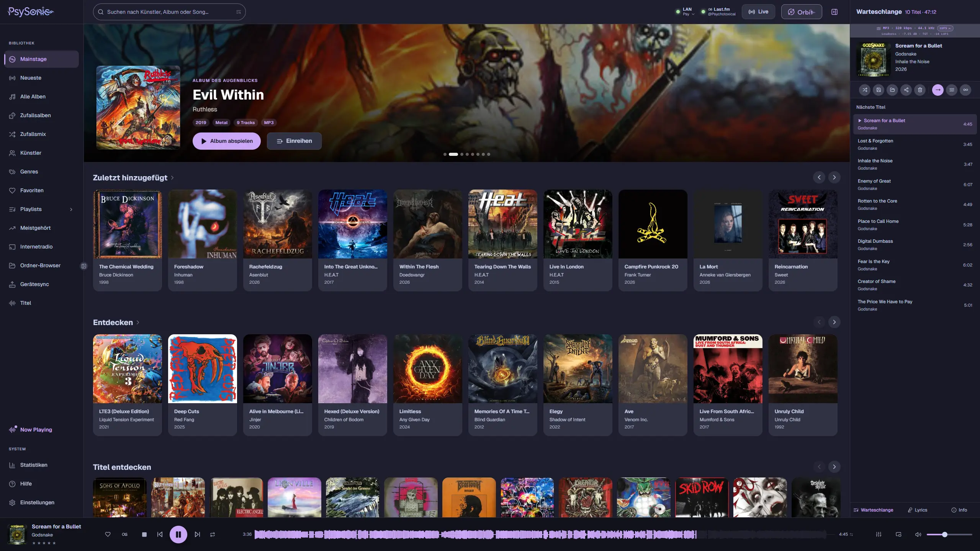Open a saved queue via folder icon
The image size is (980, 551).
pyautogui.click(x=892, y=90)
